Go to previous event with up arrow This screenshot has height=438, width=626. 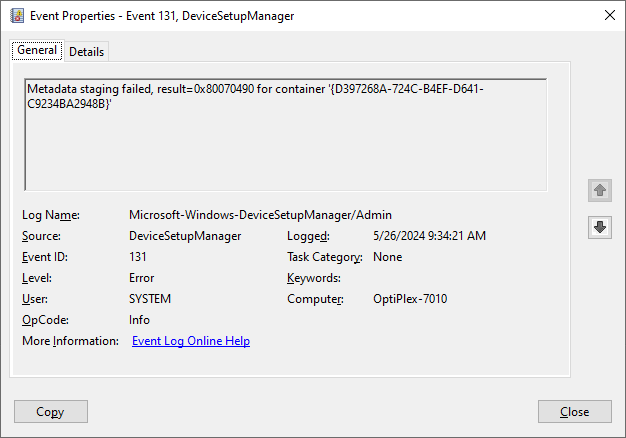[x=599, y=190]
